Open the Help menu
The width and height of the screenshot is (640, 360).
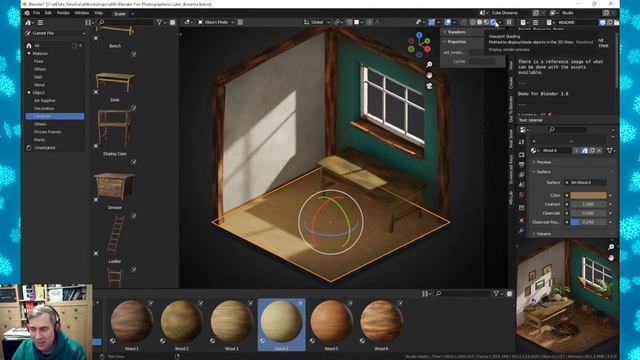(x=98, y=13)
